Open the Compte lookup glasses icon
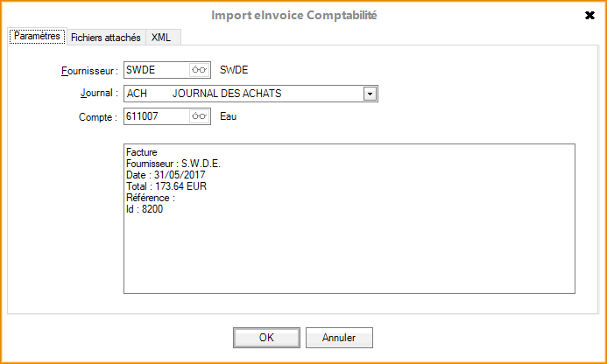The height and width of the screenshot is (364, 607). point(200,115)
